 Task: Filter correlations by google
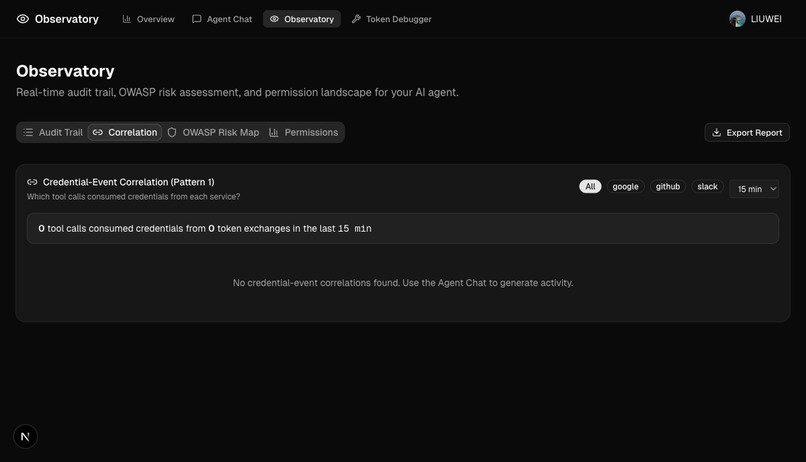[x=626, y=187]
